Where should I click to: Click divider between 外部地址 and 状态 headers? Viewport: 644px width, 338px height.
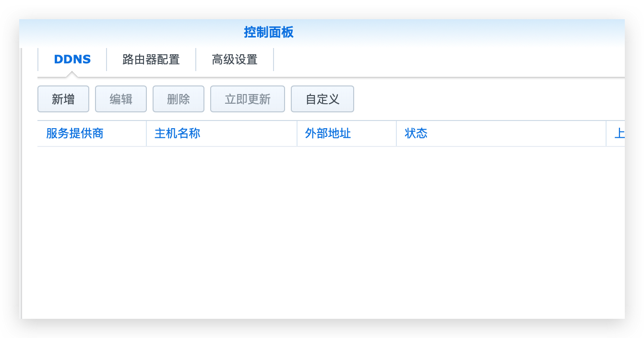(x=396, y=133)
